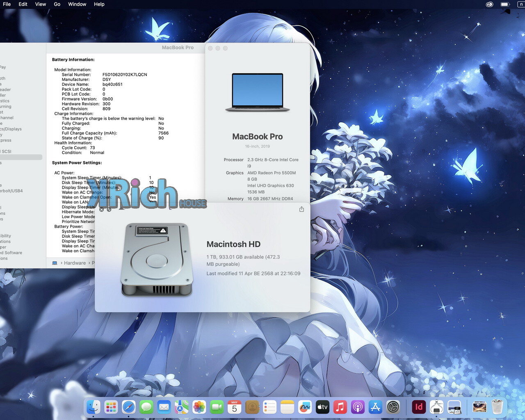Click the Manufacturer value DSY
Image resolution: width=525 pixels, height=420 pixels.
click(107, 80)
